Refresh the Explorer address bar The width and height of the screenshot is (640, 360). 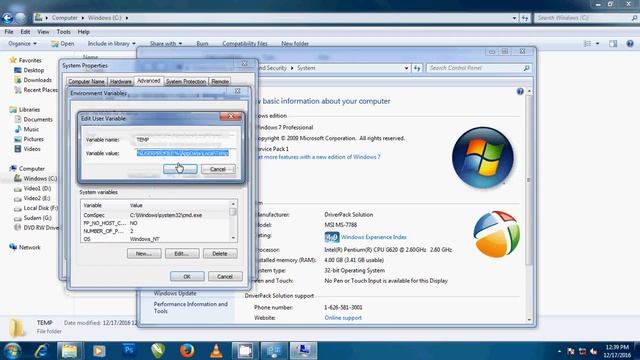(x=525, y=18)
